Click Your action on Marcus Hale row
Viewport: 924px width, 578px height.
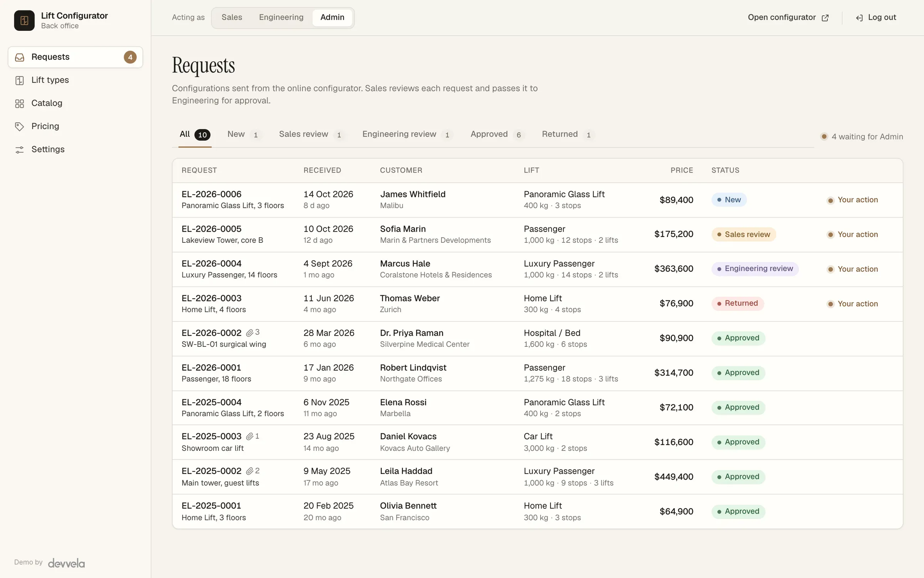(x=852, y=269)
